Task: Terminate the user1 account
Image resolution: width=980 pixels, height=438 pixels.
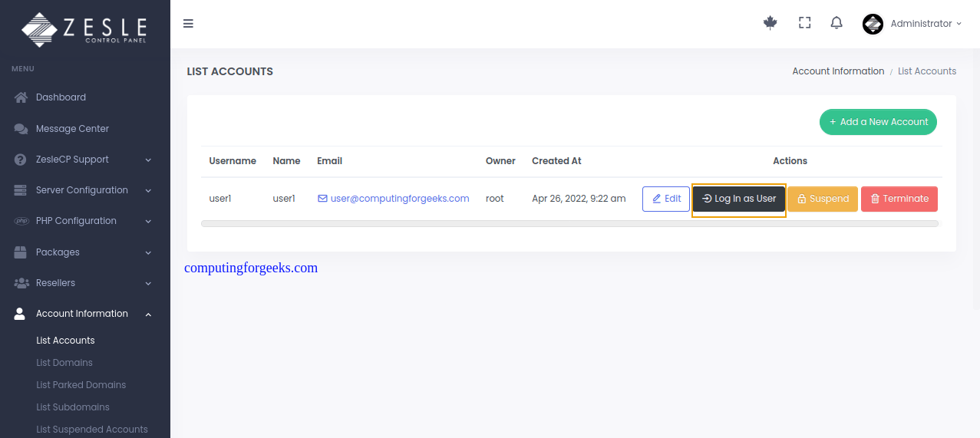Action: [x=899, y=199]
